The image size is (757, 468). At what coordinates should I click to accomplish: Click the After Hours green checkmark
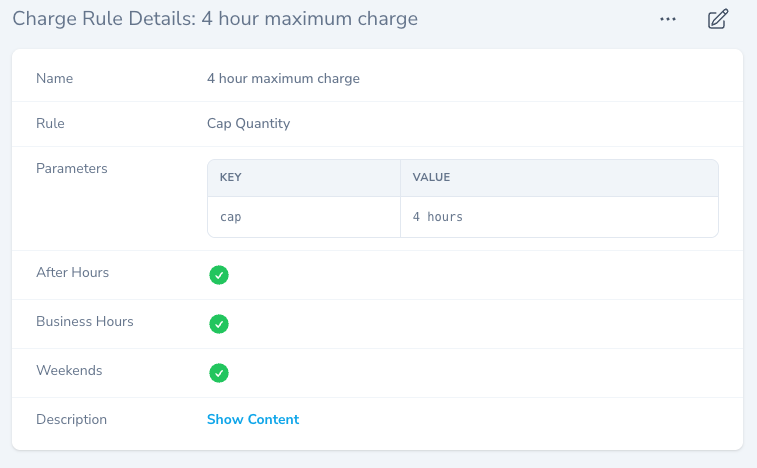tap(219, 275)
